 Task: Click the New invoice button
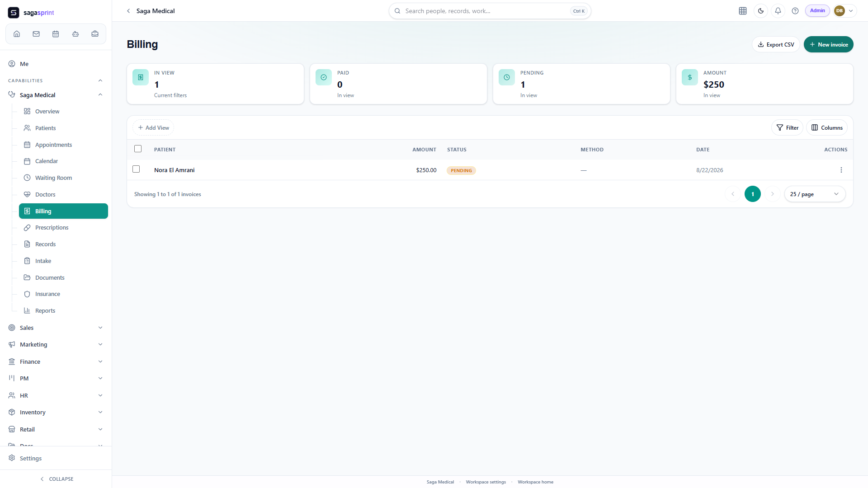coord(828,44)
